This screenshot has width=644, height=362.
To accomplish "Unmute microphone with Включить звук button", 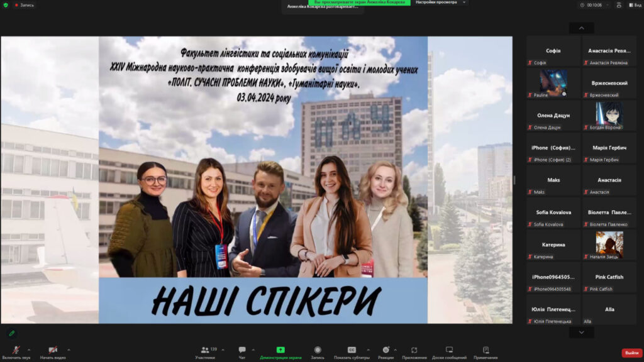I will pyautogui.click(x=16, y=350).
